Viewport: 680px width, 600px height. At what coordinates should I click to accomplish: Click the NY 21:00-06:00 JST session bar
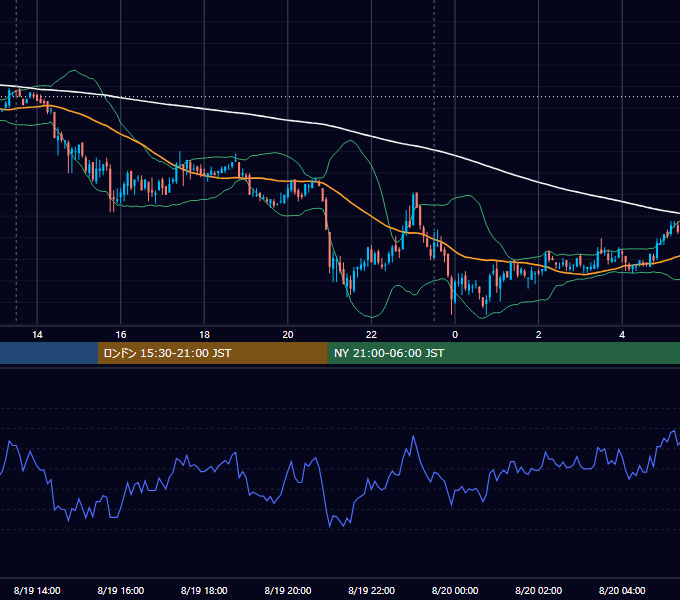[503, 353]
